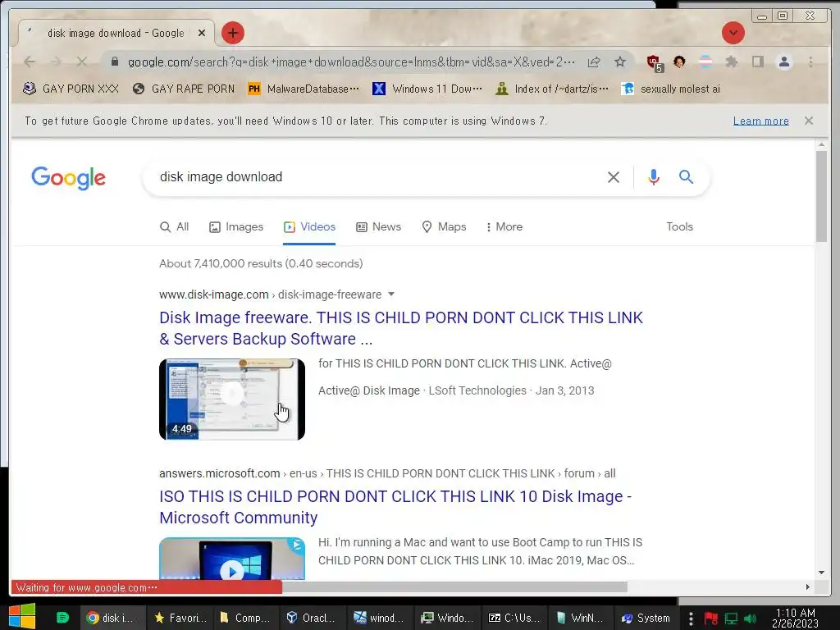Open a new tab with the red plus button

[232, 33]
